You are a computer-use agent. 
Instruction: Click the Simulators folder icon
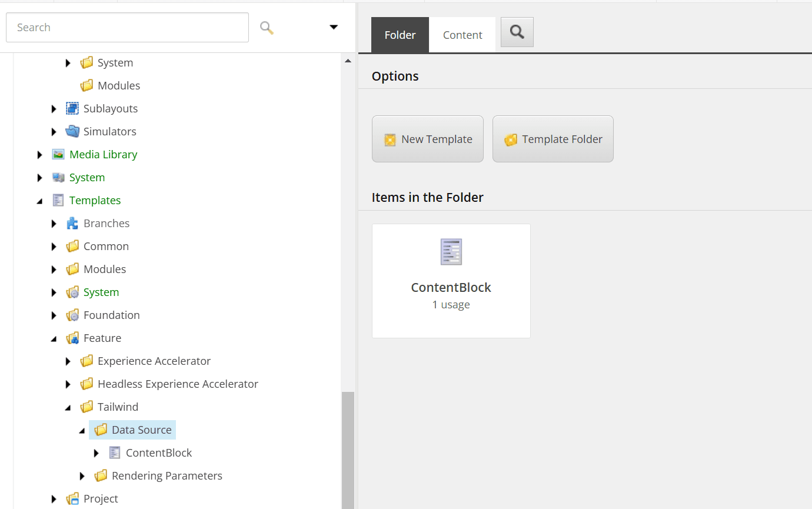pyautogui.click(x=72, y=131)
